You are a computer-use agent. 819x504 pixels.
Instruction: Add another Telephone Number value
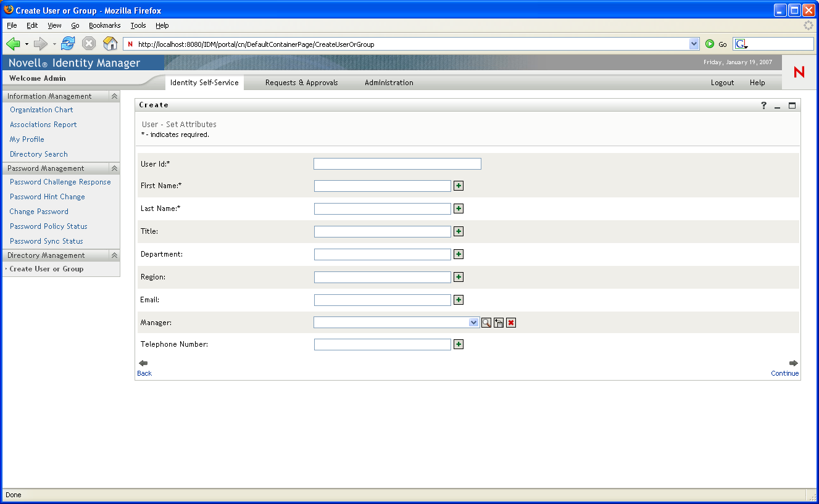click(x=459, y=344)
